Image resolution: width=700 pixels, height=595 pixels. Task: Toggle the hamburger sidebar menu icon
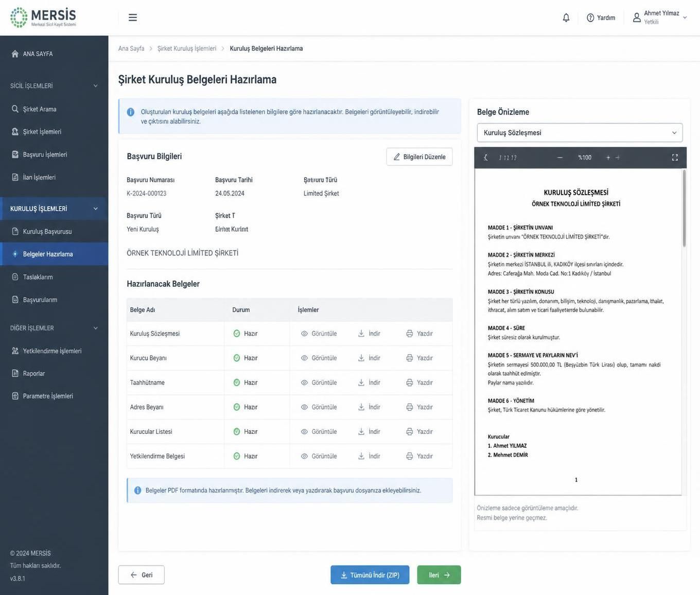click(133, 17)
